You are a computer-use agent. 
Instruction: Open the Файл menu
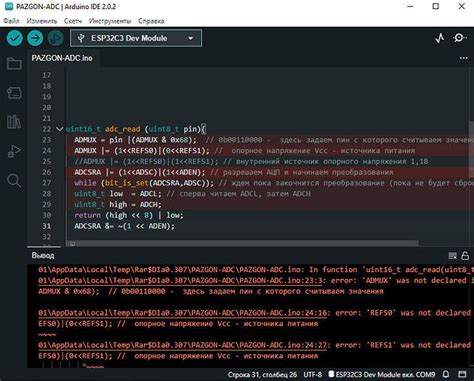11,21
